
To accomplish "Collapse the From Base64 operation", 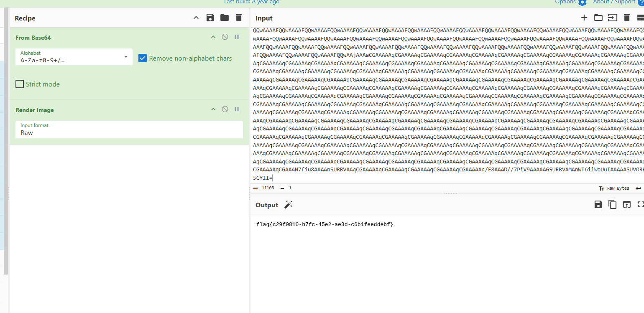I will (x=213, y=37).
